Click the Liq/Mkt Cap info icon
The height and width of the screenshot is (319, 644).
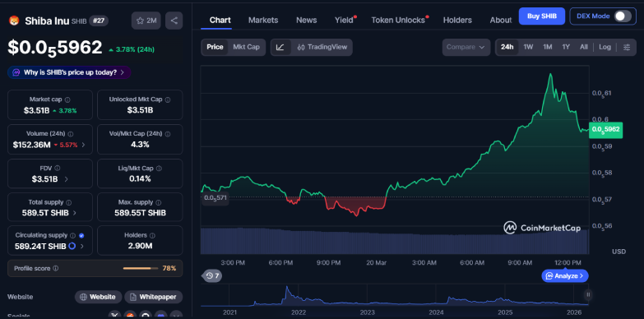pyautogui.click(x=159, y=169)
